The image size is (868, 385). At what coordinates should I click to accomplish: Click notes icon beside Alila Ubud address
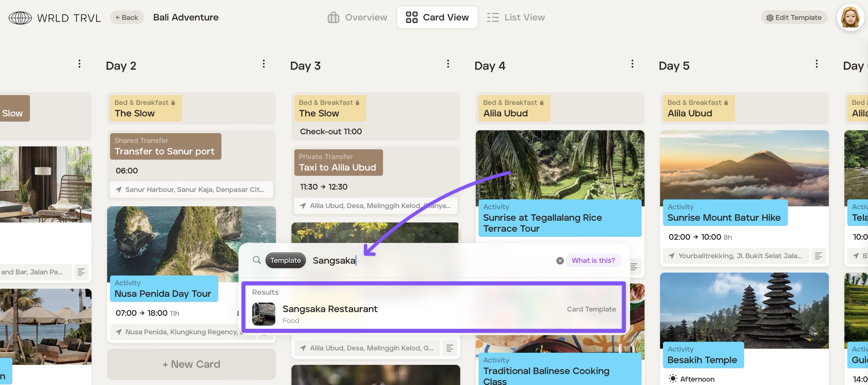pyautogui.click(x=450, y=348)
